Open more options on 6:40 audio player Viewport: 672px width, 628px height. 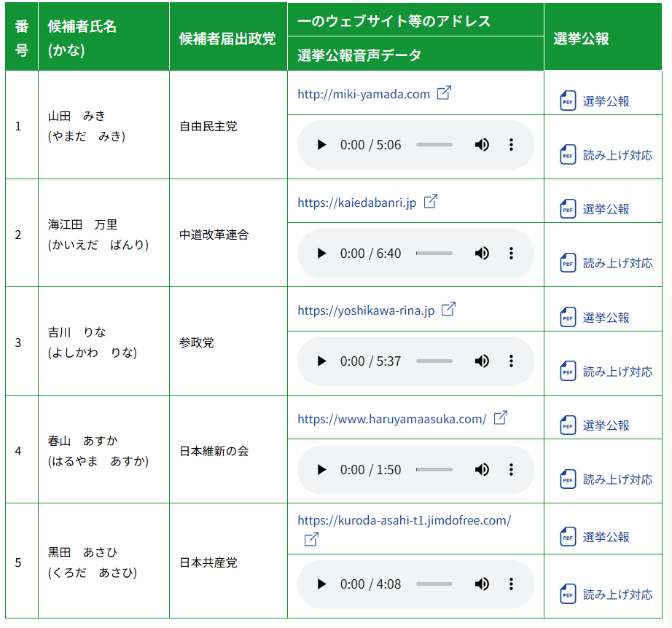pos(511,254)
